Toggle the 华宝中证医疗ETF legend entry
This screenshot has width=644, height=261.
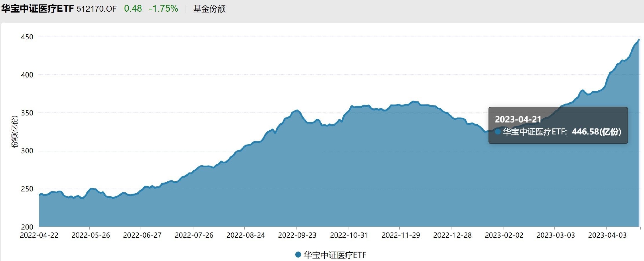(331, 255)
